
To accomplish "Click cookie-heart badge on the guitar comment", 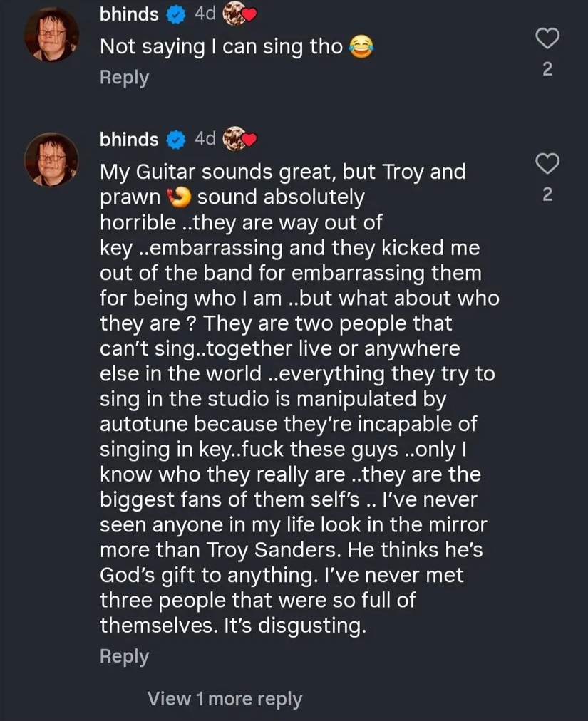I will point(239,139).
